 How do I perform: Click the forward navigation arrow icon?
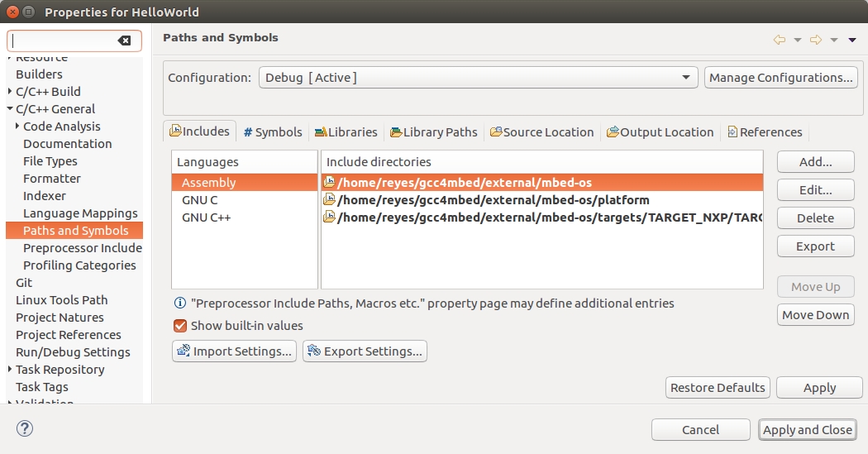tap(815, 40)
